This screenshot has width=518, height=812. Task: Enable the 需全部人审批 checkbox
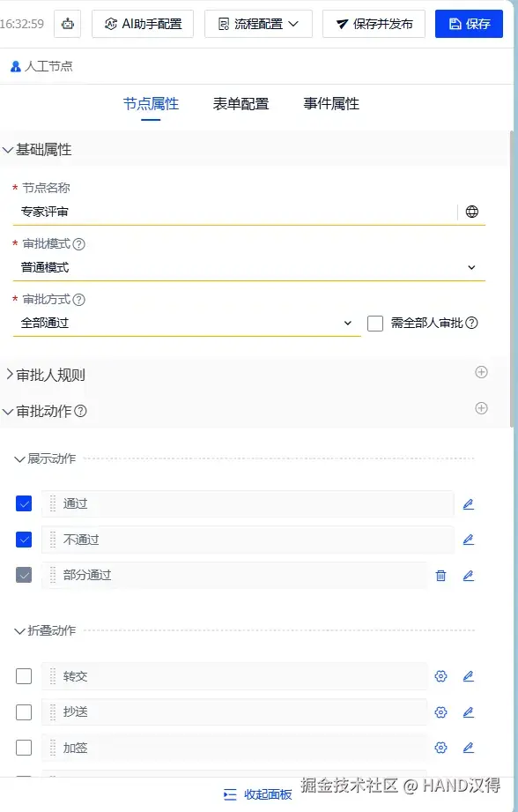375,324
